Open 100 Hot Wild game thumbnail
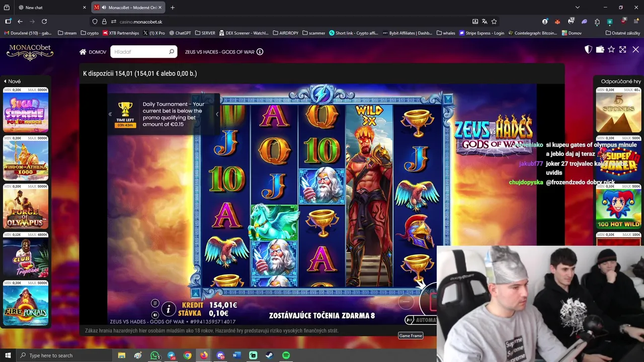 (618, 207)
